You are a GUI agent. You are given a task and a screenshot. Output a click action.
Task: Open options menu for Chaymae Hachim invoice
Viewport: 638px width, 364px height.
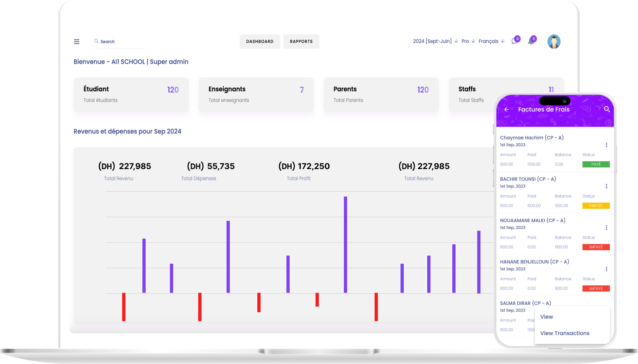pos(606,145)
